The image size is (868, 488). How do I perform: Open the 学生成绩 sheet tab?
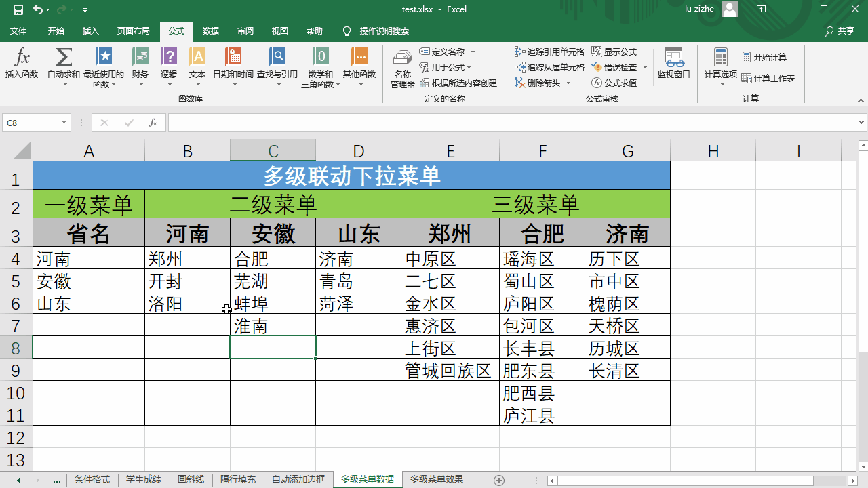(144, 479)
